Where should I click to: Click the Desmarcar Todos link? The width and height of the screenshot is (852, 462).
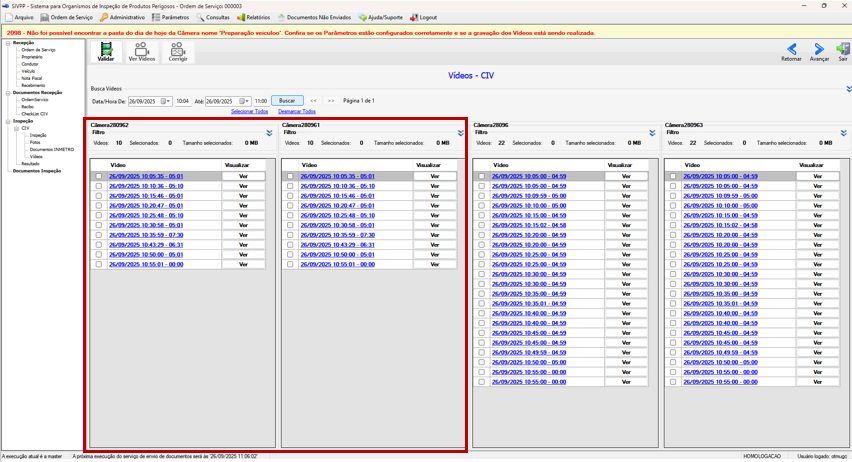click(297, 111)
